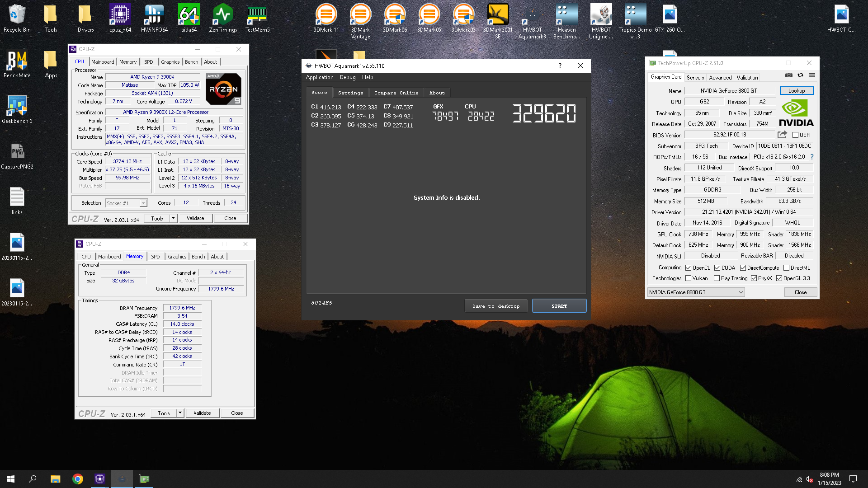Open the Application menu in Aquamark3

319,77
